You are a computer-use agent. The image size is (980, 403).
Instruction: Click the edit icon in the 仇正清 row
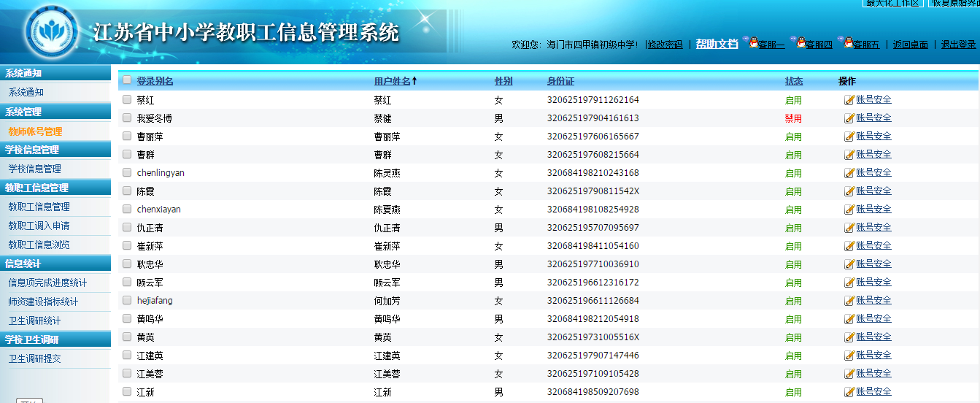(849, 228)
